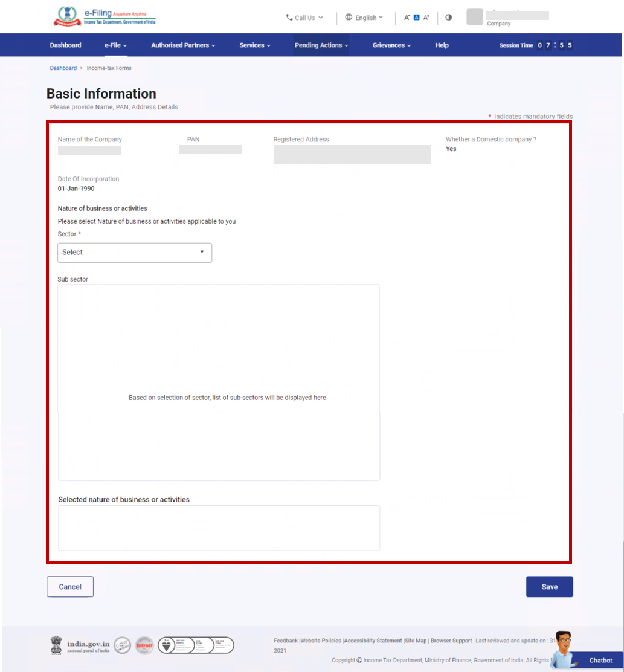Increase font size with A+ icon
This screenshot has height=672, width=624.
pyautogui.click(x=426, y=18)
